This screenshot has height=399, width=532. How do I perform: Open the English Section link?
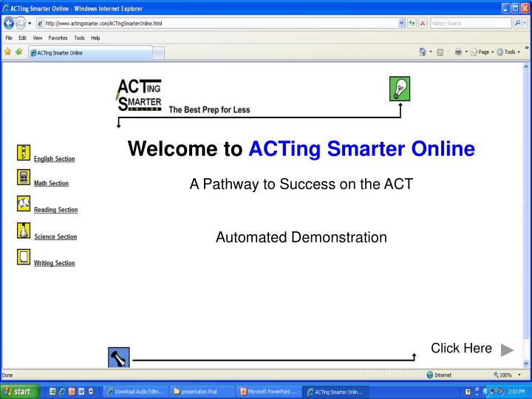pos(54,159)
